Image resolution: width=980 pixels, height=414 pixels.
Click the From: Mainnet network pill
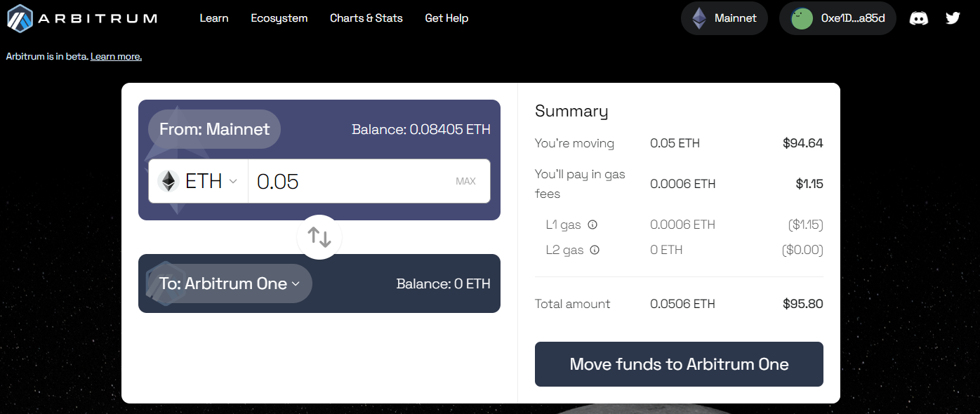[214, 129]
